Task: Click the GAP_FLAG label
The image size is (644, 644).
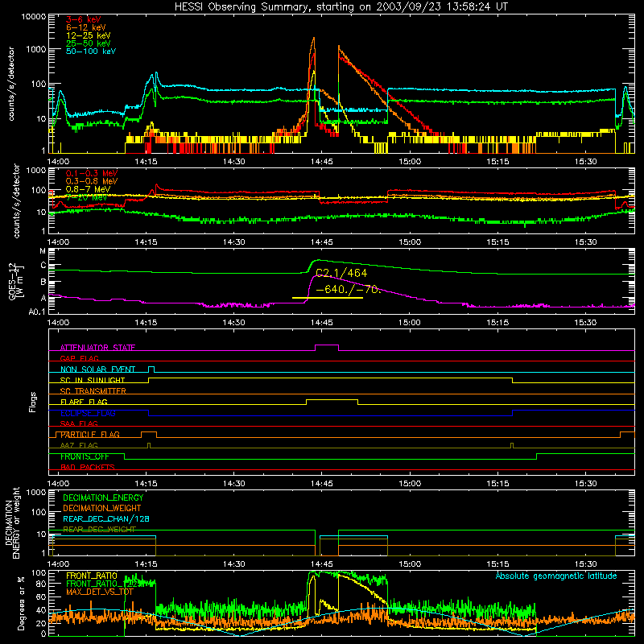Action: click(x=79, y=358)
